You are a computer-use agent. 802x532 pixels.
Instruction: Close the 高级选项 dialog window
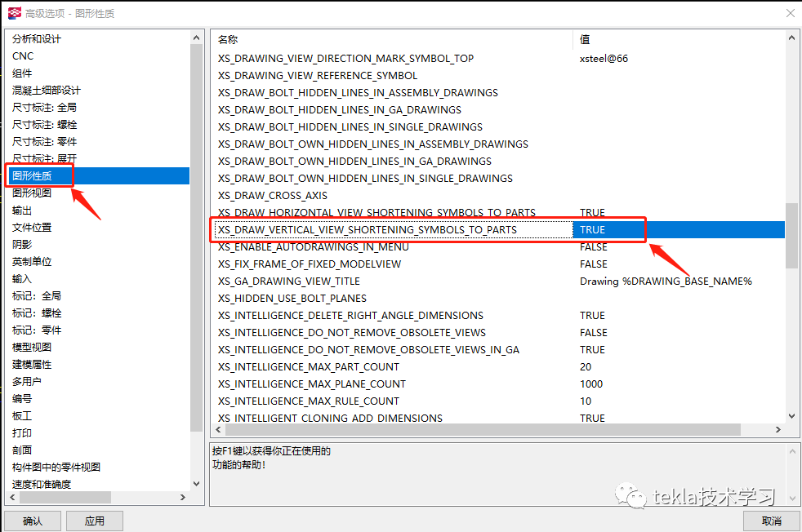coord(790,13)
